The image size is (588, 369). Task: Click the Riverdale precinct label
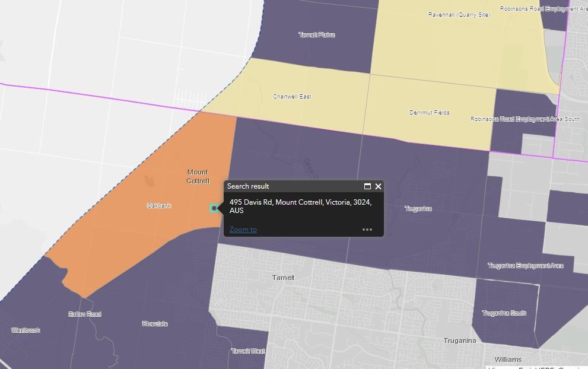point(155,323)
